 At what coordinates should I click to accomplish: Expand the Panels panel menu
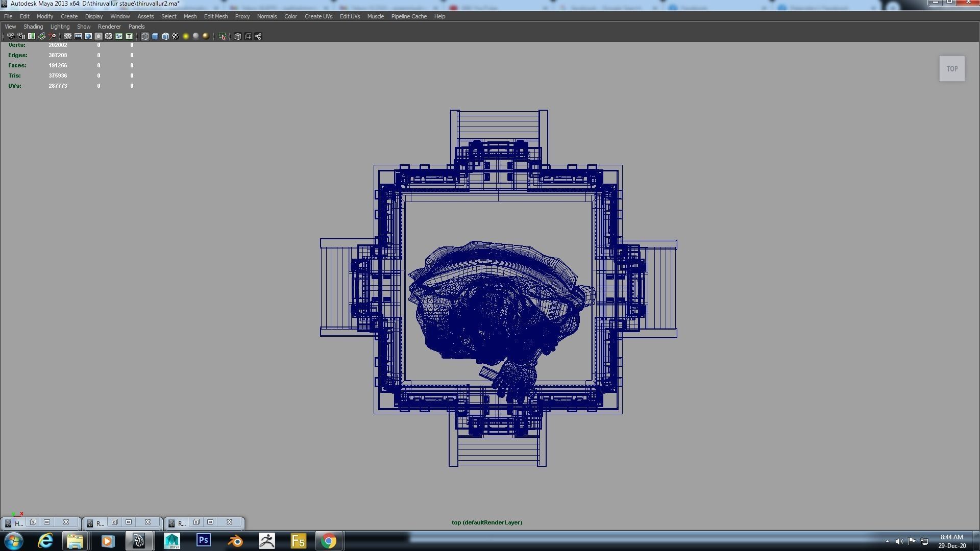coord(136,27)
